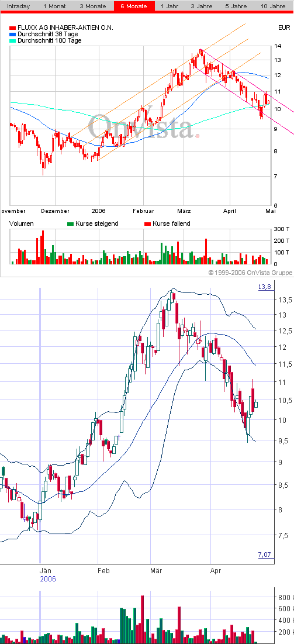
Task: Click the Apr month label in lower chart
Action: pyautogui.click(x=216, y=571)
